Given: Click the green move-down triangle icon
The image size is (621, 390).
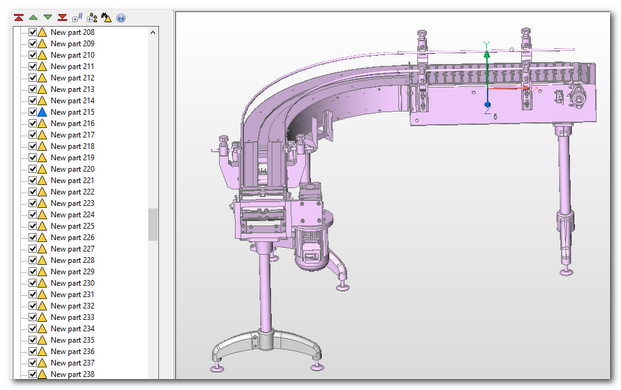Looking at the screenshot, I should point(48,17).
